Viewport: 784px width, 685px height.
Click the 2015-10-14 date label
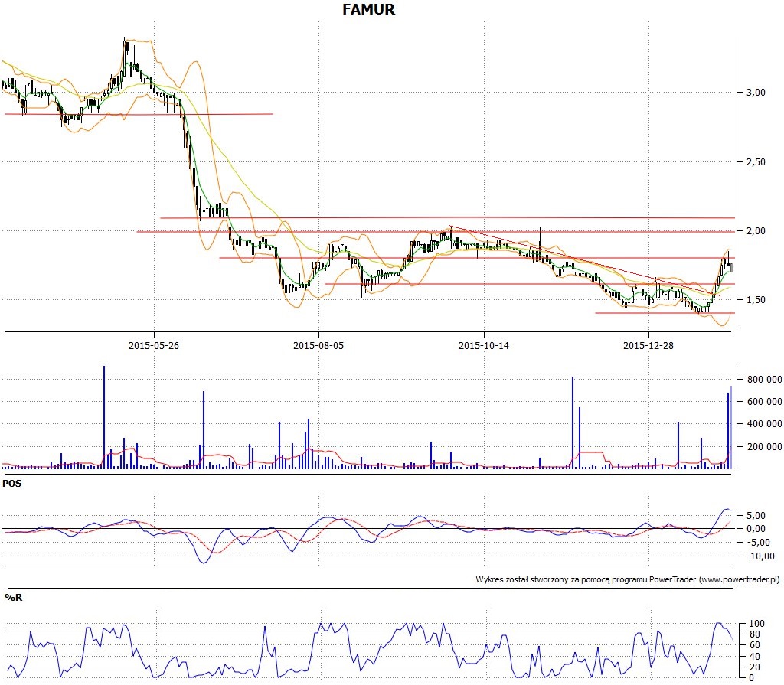(x=484, y=345)
